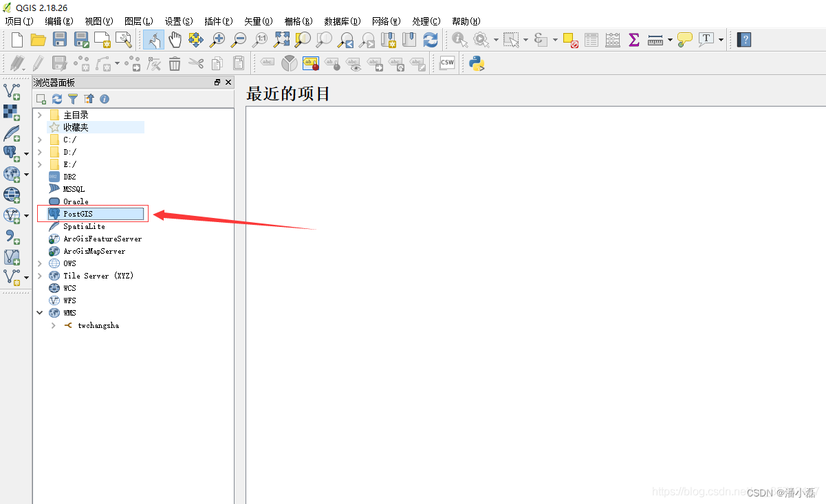The width and height of the screenshot is (826, 504).
Task: Open the 项目(J) menu
Action: 19,21
